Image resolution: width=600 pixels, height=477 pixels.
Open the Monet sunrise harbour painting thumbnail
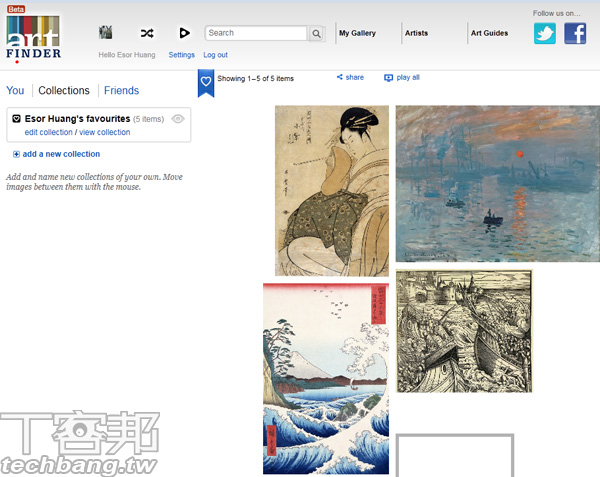(497, 184)
